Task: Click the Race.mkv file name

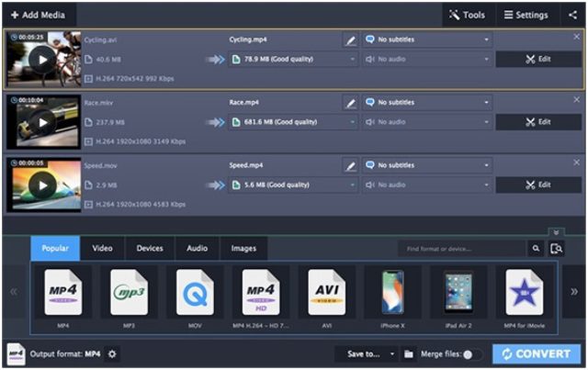Action: 98,103
